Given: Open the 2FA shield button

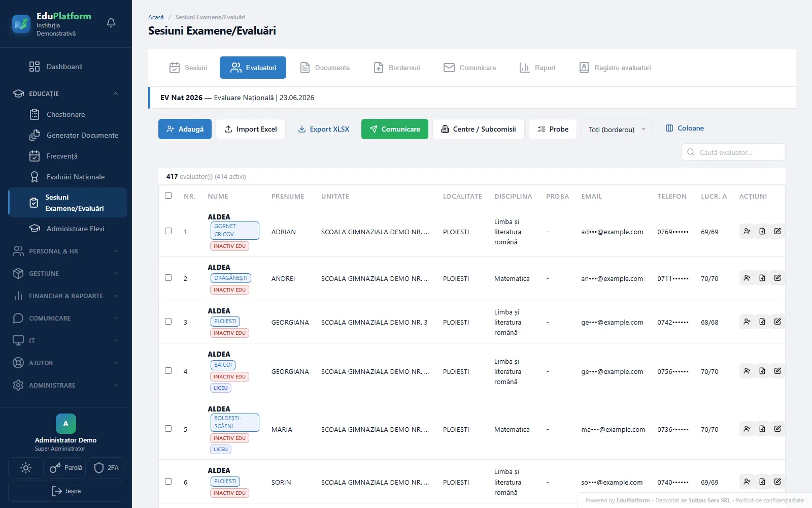Looking at the screenshot, I should (x=106, y=468).
